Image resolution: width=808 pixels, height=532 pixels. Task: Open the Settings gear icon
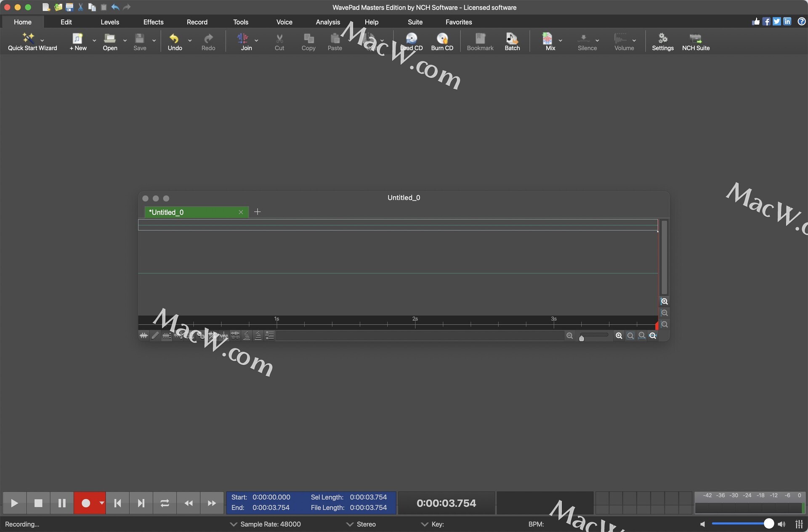(x=662, y=41)
